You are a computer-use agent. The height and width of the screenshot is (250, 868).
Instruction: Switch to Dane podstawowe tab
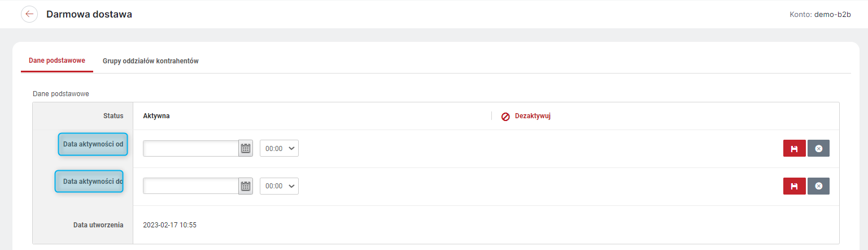pos(57,61)
